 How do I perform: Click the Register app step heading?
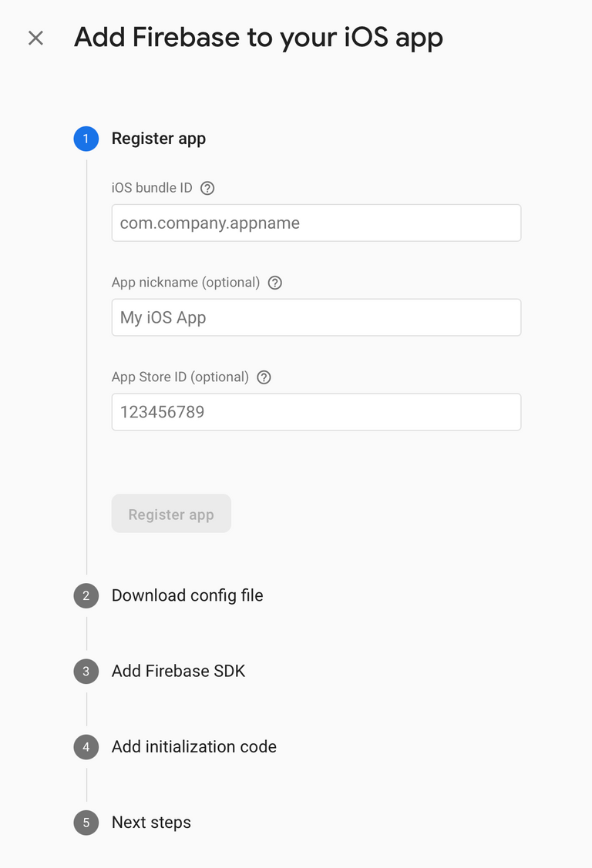click(x=158, y=139)
